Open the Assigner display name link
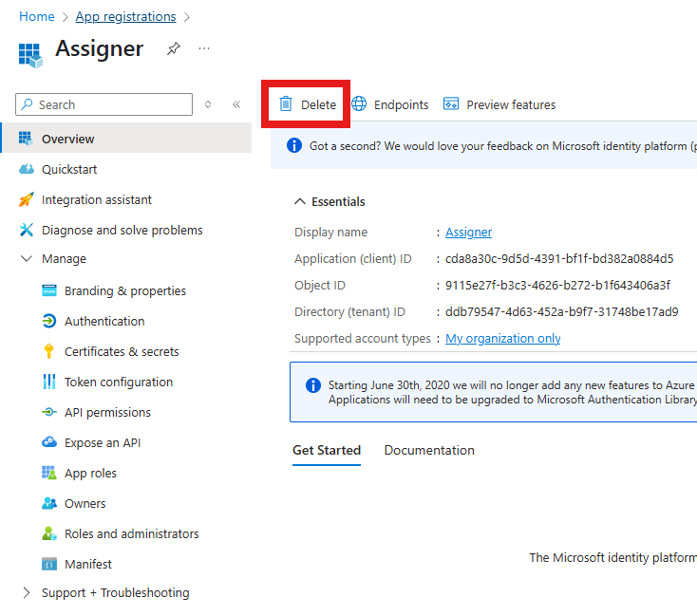The width and height of the screenshot is (697, 616). tap(468, 232)
